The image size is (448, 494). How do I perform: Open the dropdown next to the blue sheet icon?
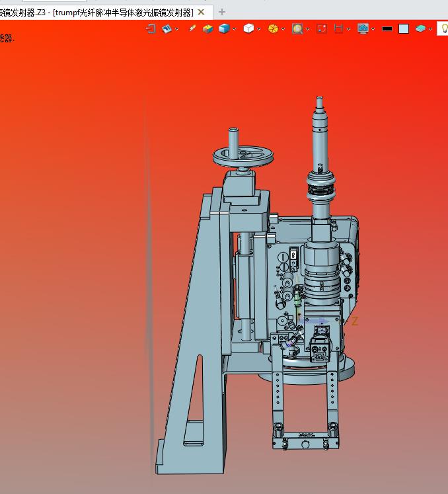(177, 29)
